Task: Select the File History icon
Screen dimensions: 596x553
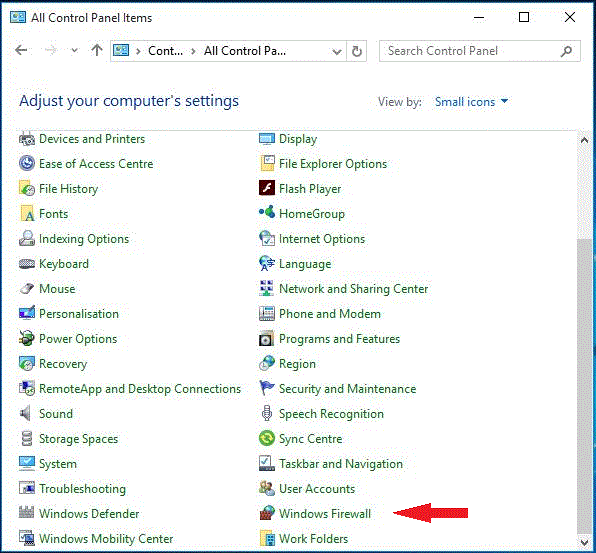Action: tap(27, 189)
